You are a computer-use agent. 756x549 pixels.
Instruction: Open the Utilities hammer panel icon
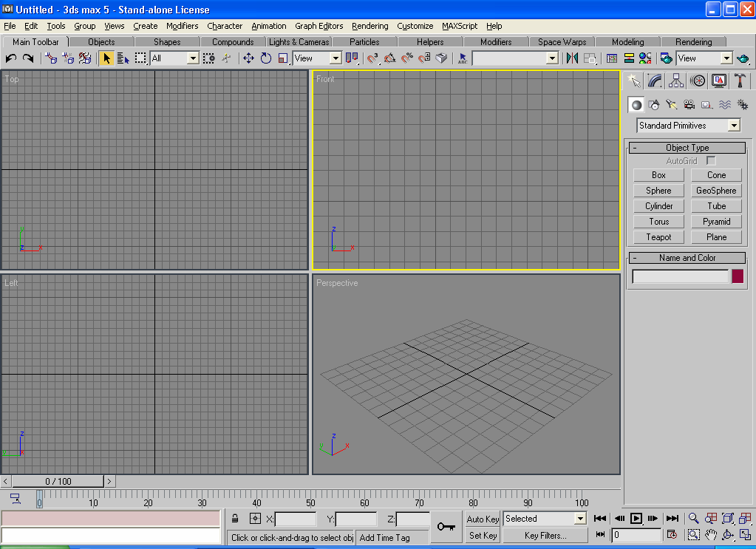(740, 81)
